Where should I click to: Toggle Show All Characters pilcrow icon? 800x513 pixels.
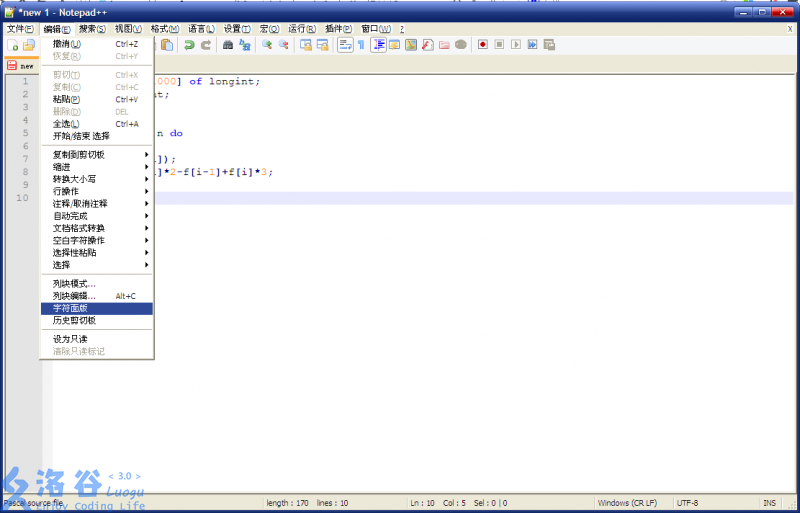361,45
